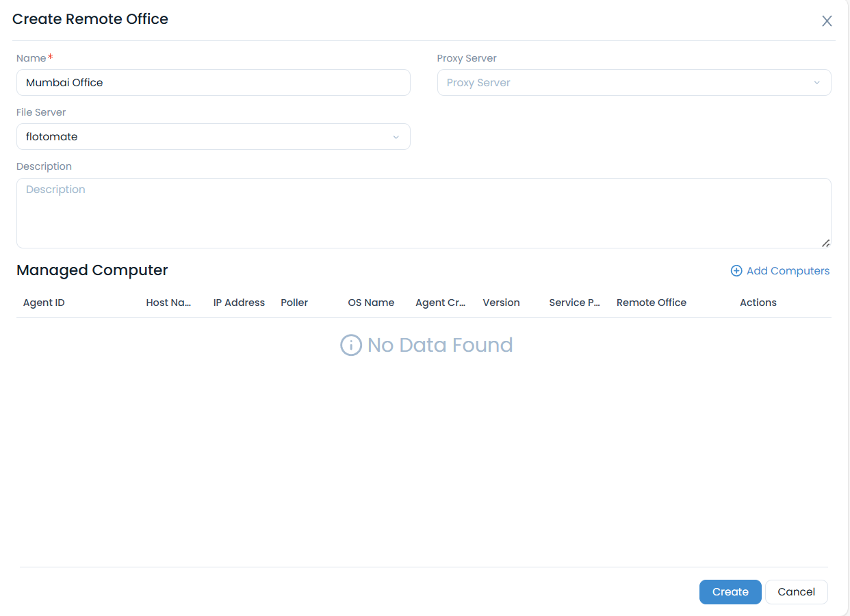850x616 pixels.
Task: Click the Add Computers plus icon
Action: (736, 270)
